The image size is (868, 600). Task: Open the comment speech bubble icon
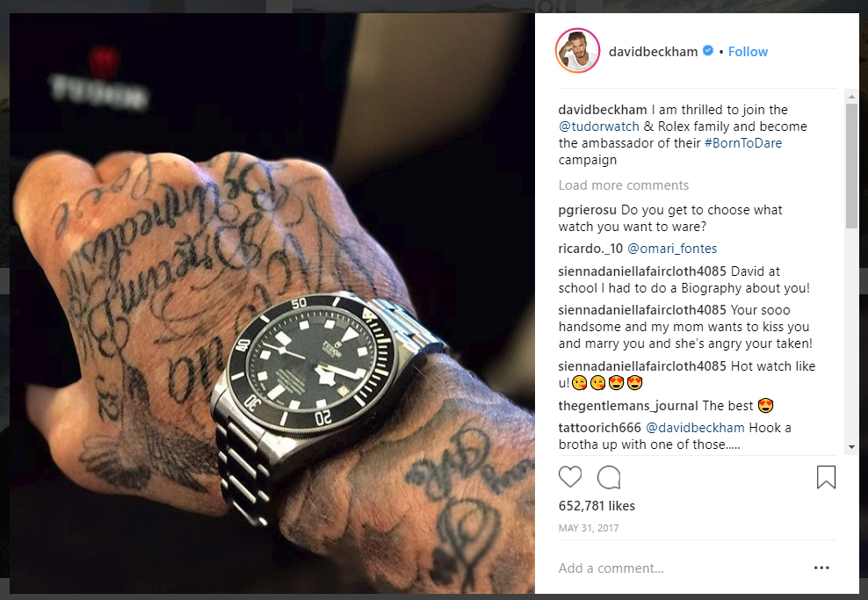[609, 477]
